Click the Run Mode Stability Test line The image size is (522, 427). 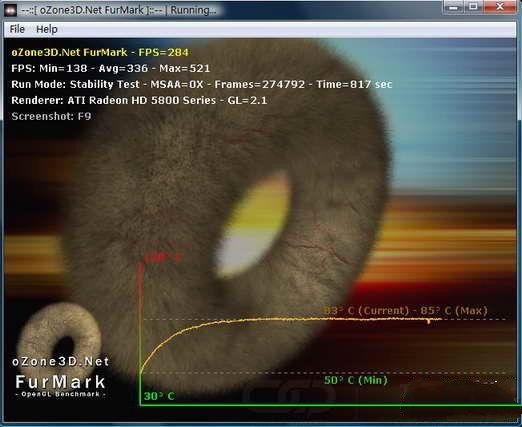coord(201,84)
